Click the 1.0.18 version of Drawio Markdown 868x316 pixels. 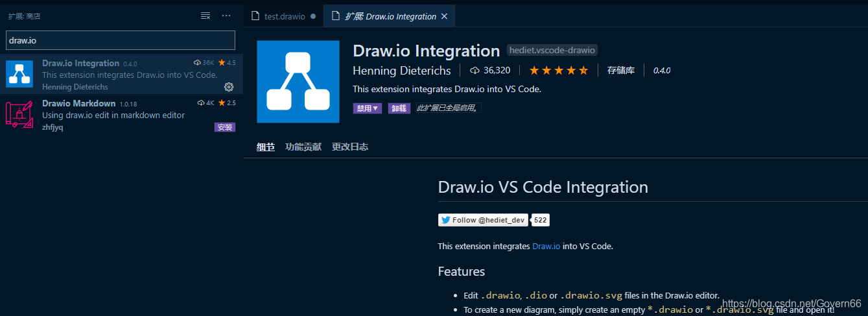(x=128, y=104)
